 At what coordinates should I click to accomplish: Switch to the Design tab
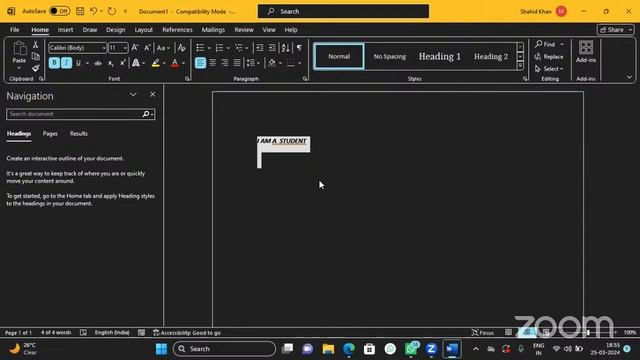(x=116, y=30)
